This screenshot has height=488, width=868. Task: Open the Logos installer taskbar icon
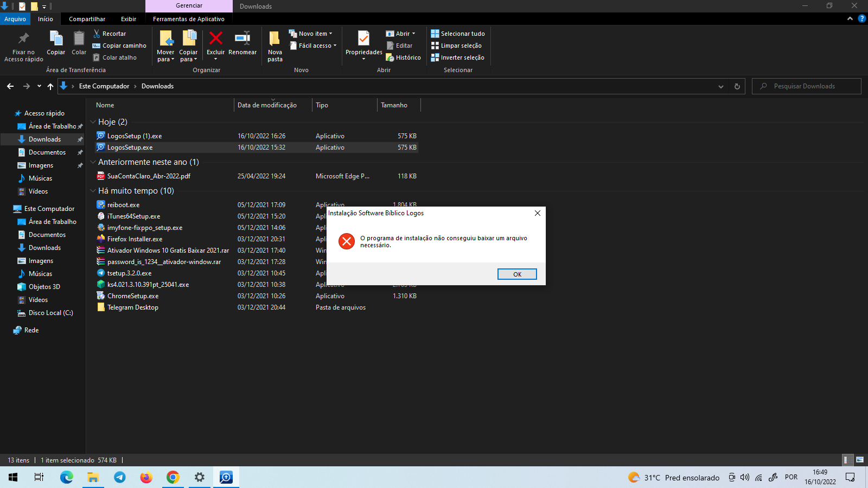[x=226, y=477]
